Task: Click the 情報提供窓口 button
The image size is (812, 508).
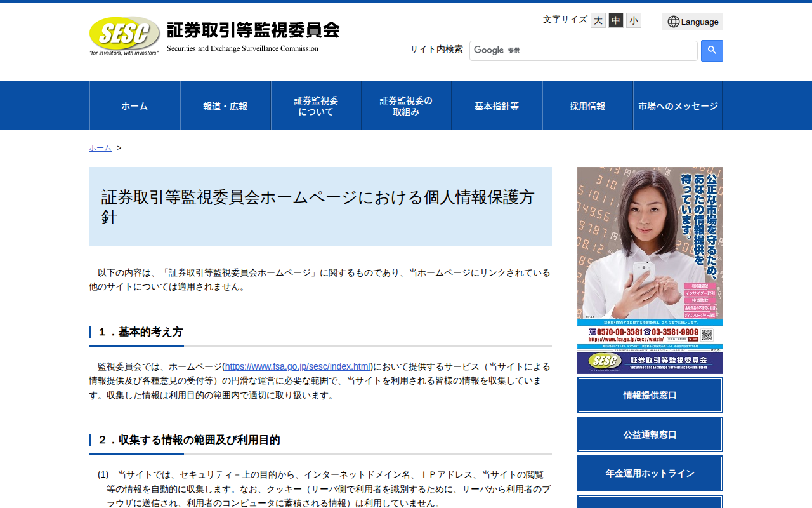Action: pyautogui.click(x=650, y=395)
